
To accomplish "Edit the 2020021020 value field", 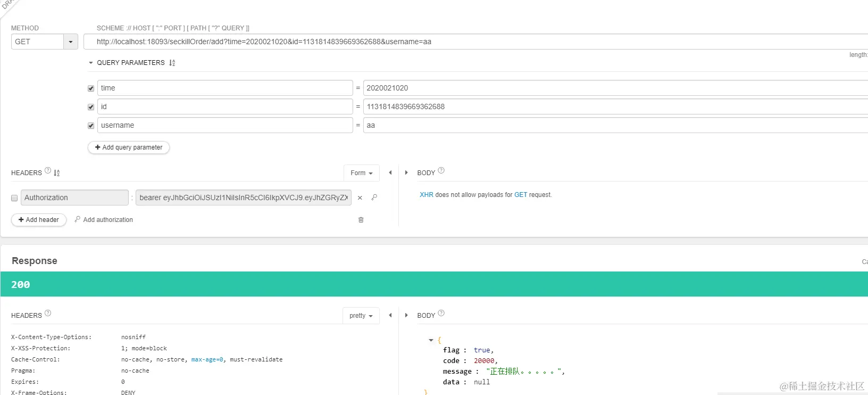I will tap(615, 88).
